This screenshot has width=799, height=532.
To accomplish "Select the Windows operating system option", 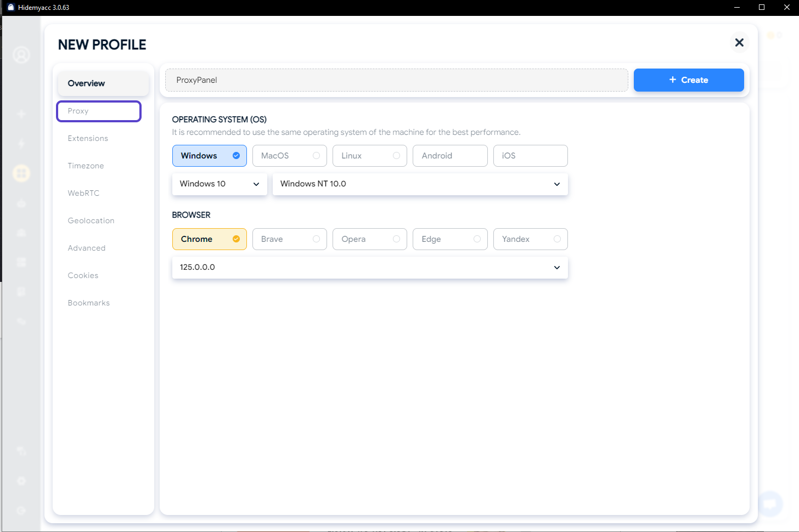I will [x=209, y=156].
